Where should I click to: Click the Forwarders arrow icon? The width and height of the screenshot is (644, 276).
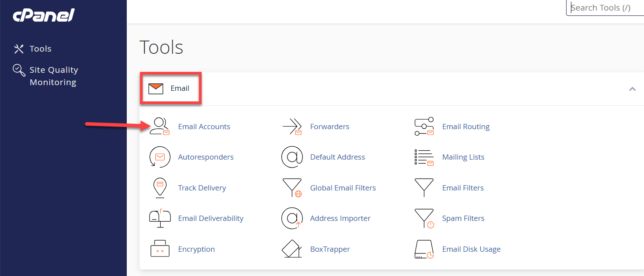coord(292,127)
